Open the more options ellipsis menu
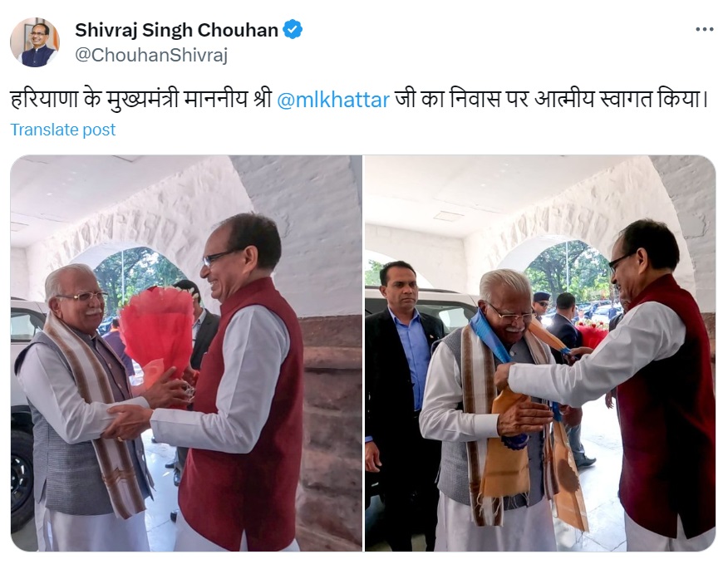Screen dimensions: 728x564 [704, 29]
